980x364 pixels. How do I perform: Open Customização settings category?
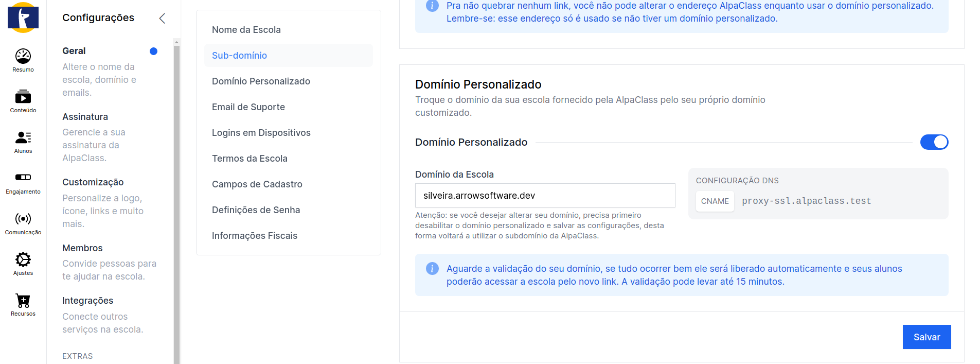coord(93,182)
